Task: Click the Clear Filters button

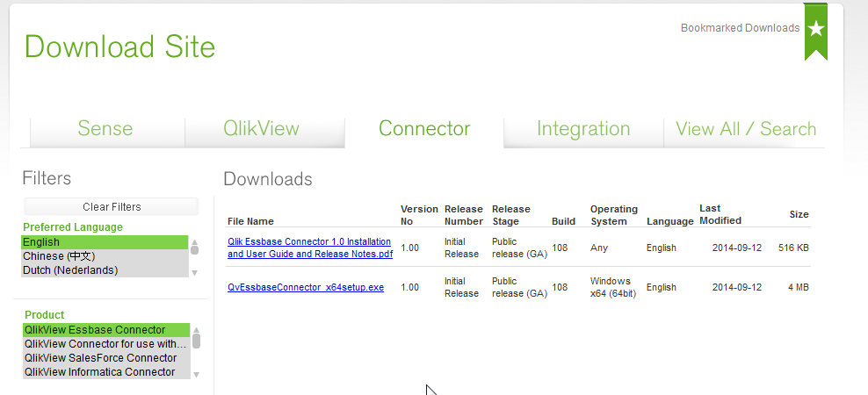Action: point(112,207)
